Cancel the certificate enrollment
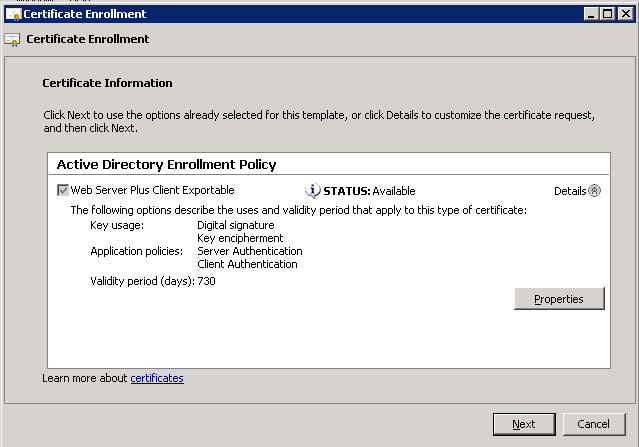 pyautogui.click(x=594, y=424)
